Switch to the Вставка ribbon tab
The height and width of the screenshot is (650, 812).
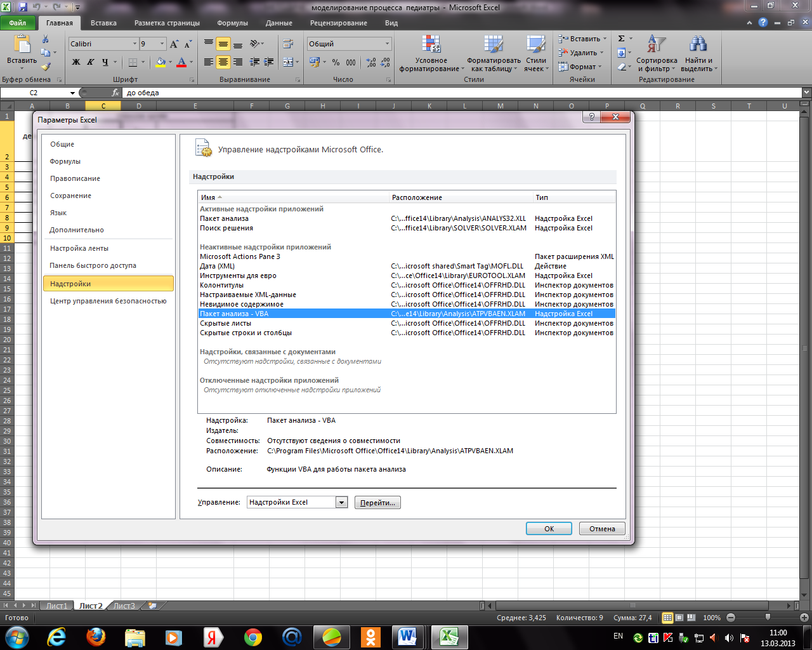[x=103, y=23]
